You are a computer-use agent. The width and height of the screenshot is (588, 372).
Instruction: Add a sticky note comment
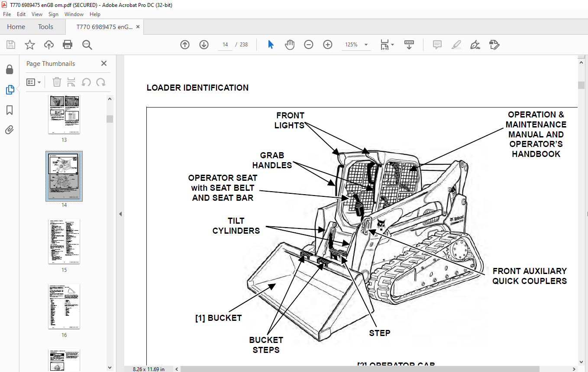coord(437,45)
